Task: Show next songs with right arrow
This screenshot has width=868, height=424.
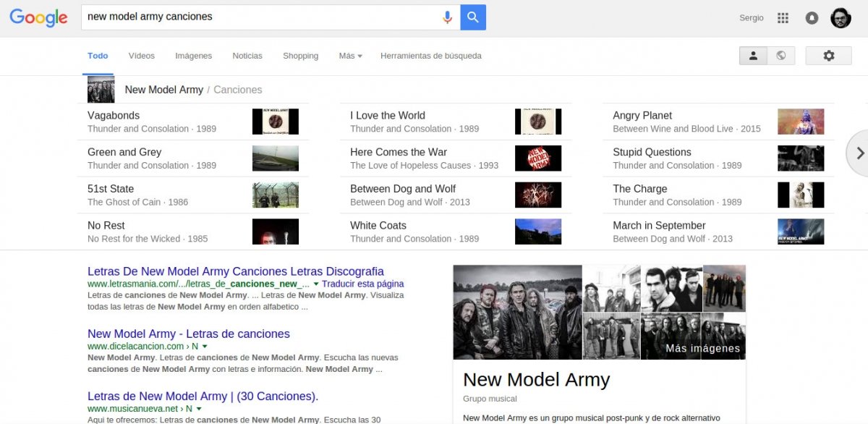Action: pyautogui.click(x=859, y=153)
